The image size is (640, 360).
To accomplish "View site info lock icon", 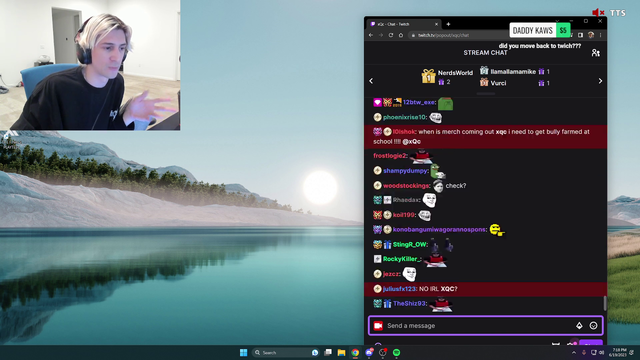I will coord(413,35).
